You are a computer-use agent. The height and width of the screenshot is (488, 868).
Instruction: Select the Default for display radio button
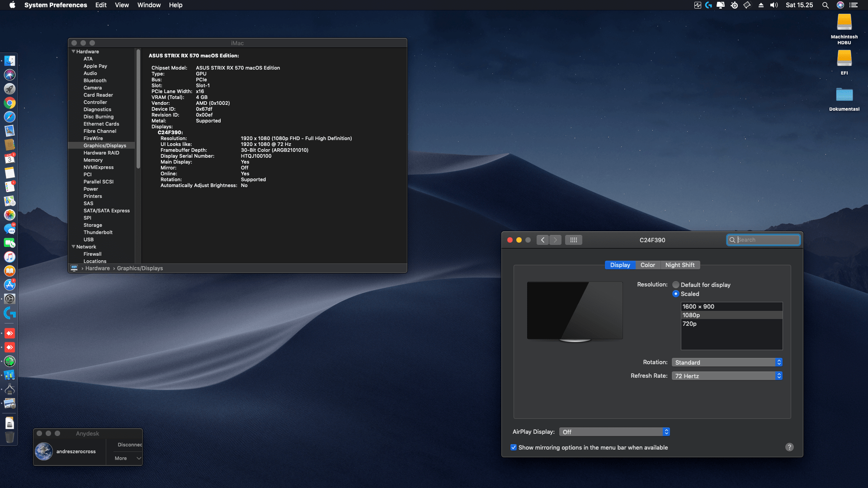pyautogui.click(x=676, y=285)
